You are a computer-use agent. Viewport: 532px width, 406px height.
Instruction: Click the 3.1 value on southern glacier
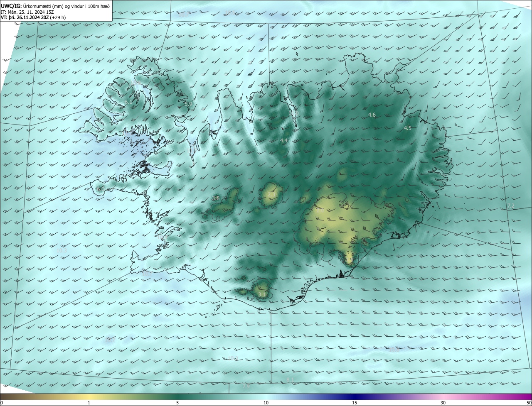(x=261, y=295)
